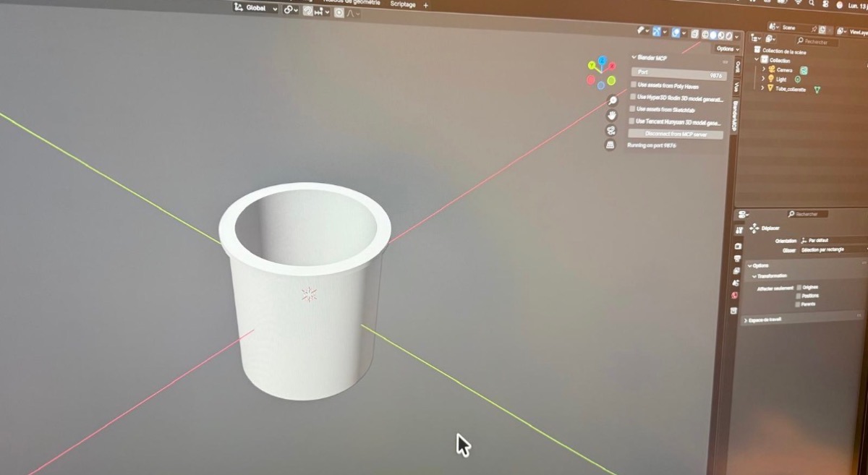The image size is (868, 475).
Task: Click Disconnect from MCP server button
Action: pyautogui.click(x=676, y=134)
